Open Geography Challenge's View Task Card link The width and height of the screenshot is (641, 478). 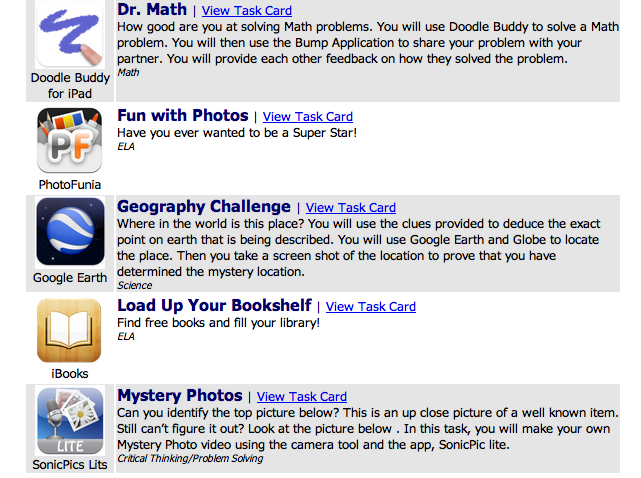pyautogui.click(x=351, y=208)
